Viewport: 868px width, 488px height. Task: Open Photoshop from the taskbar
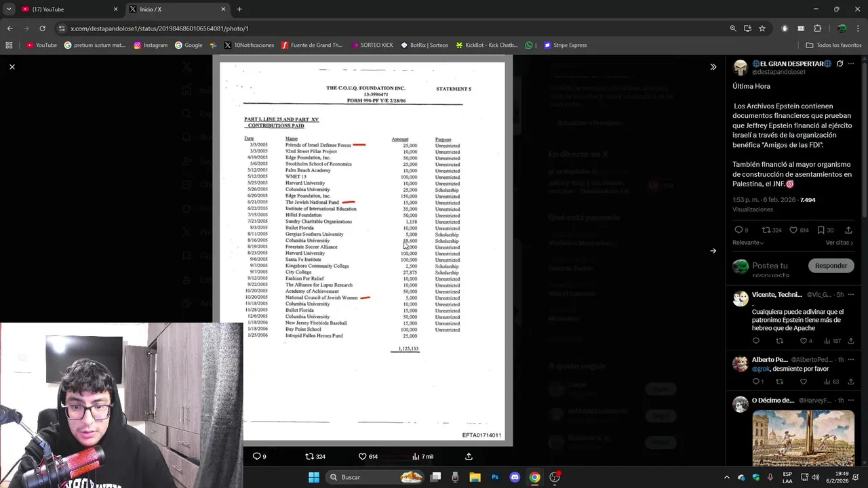[495, 477]
